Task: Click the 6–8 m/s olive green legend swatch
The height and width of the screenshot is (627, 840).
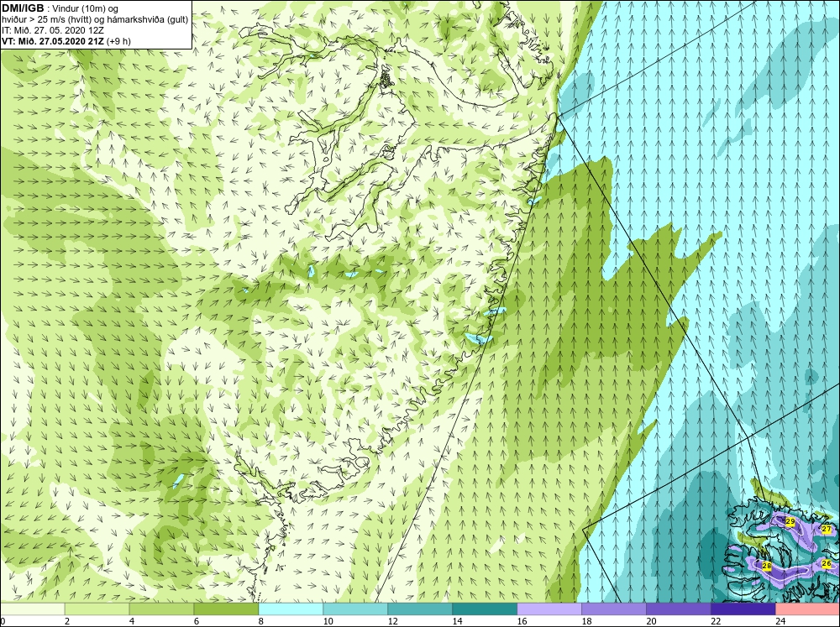Action: point(226,609)
